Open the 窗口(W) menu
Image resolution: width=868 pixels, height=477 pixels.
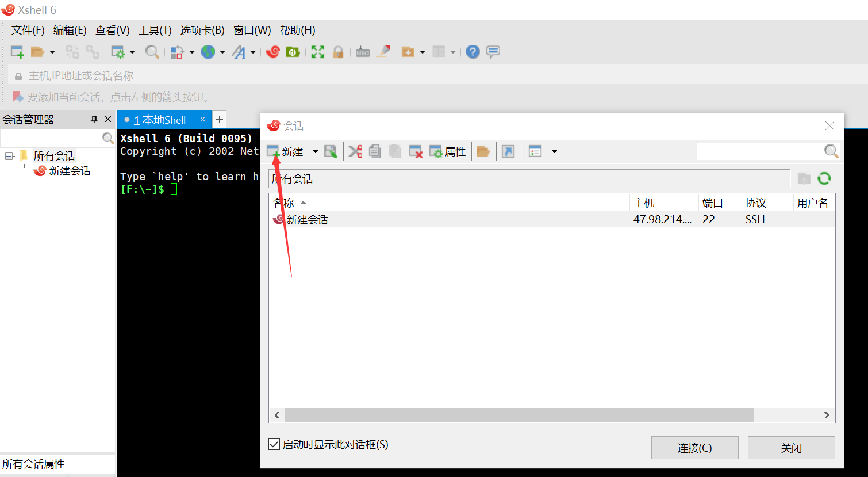252,30
